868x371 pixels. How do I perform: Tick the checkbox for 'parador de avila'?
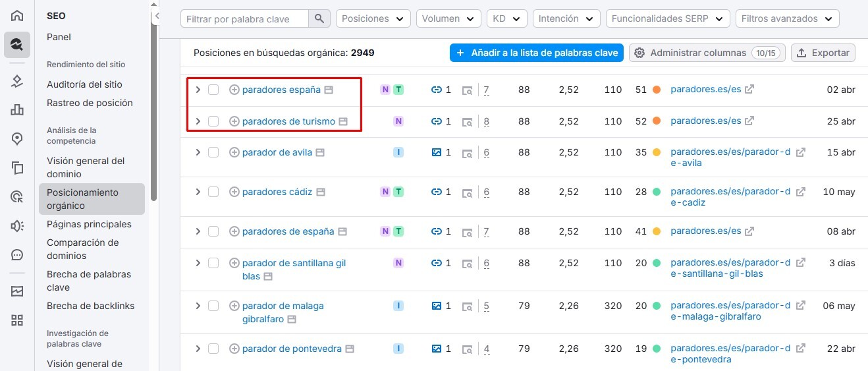(213, 152)
